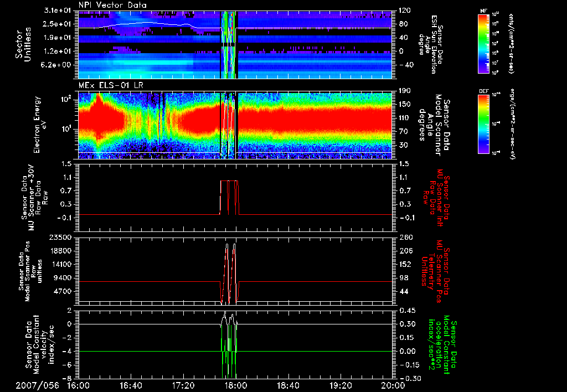
Task: Click the 'cnts/(cm**2-sr-sec)' color bar unit label
Action: coord(511,43)
